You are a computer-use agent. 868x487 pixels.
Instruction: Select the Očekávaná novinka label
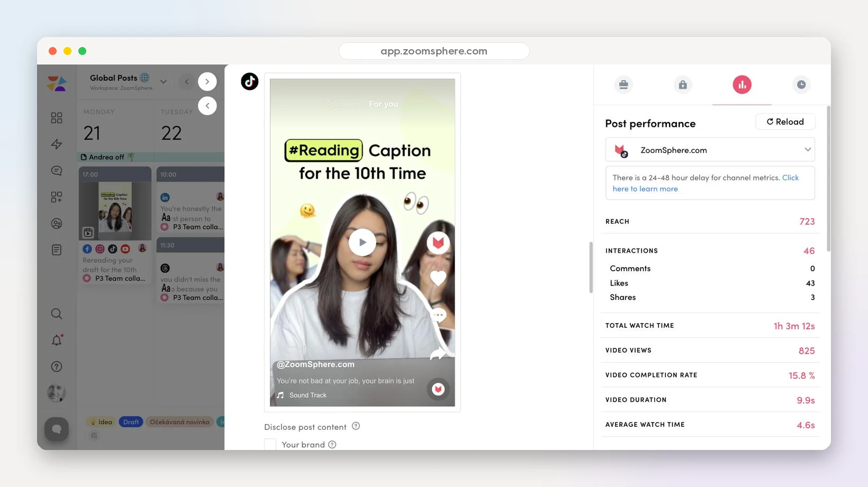[x=179, y=422]
